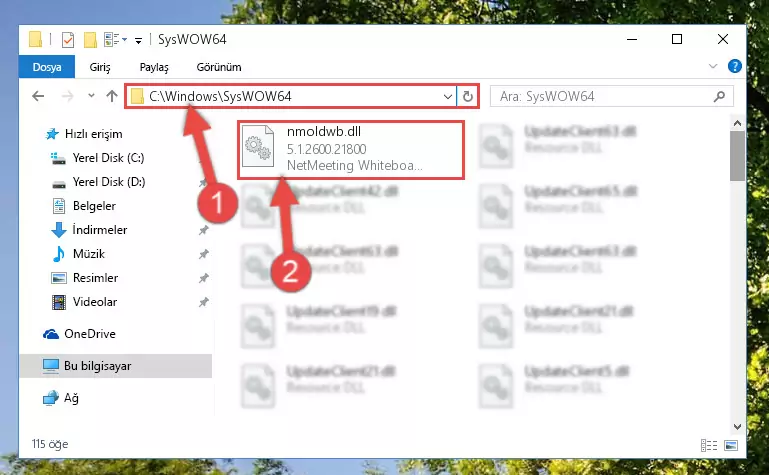Click the Properties quick access icon
This screenshot has width=769, height=475.
[x=68, y=40]
